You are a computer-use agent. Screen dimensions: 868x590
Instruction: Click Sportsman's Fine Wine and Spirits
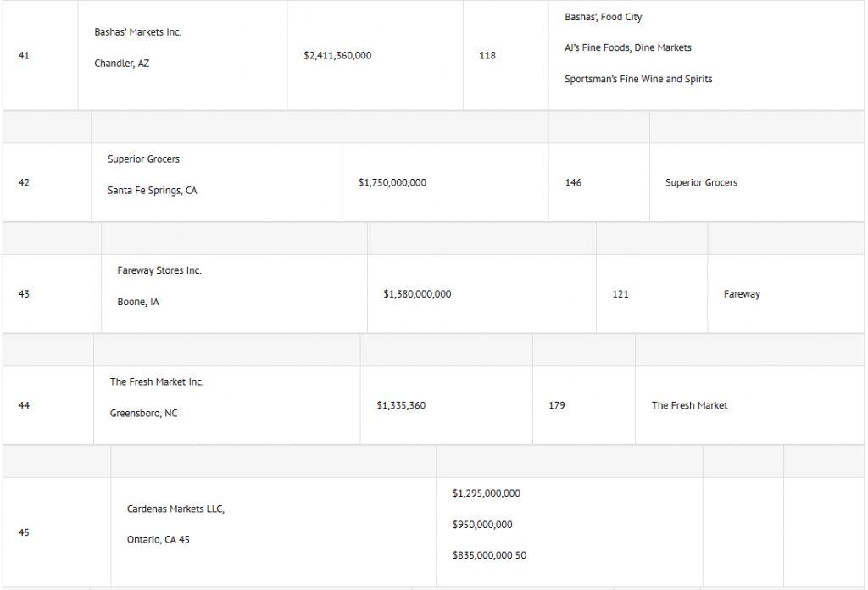638,80
